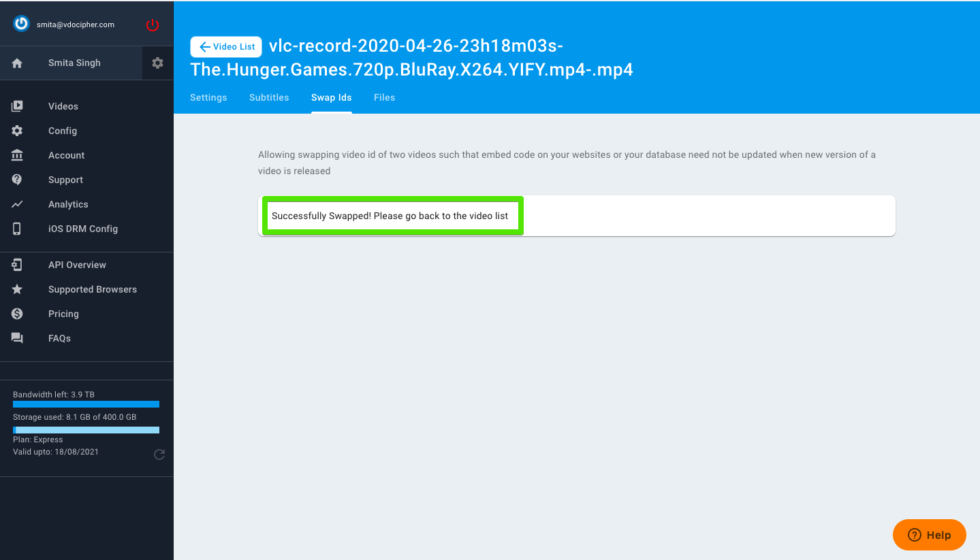Open the Pricing page
Image resolution: width=980 pixels, height=560 pixels.
(x=63, y=314)
